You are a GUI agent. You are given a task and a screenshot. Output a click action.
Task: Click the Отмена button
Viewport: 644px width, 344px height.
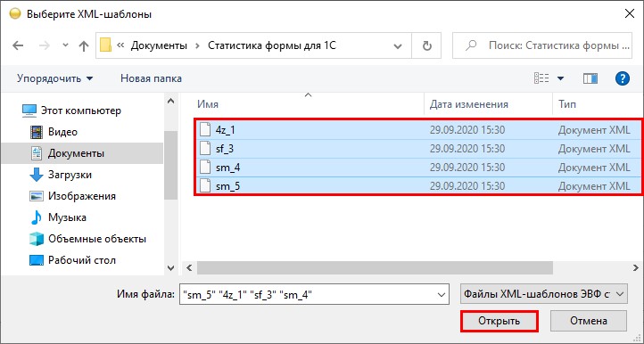click(588, 321)
